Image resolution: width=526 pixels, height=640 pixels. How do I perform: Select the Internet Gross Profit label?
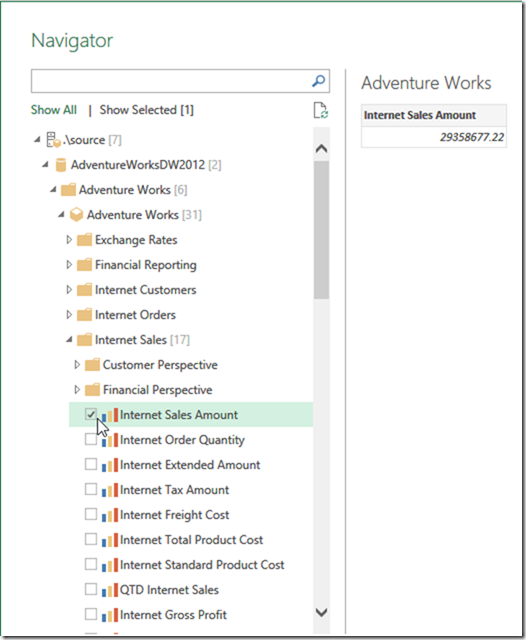[173, 615]
